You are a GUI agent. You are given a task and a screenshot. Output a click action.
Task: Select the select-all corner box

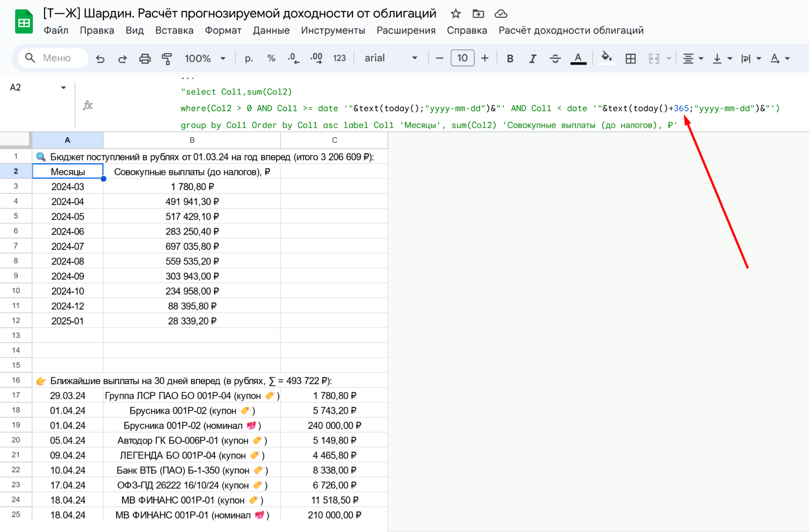[15, 140]
